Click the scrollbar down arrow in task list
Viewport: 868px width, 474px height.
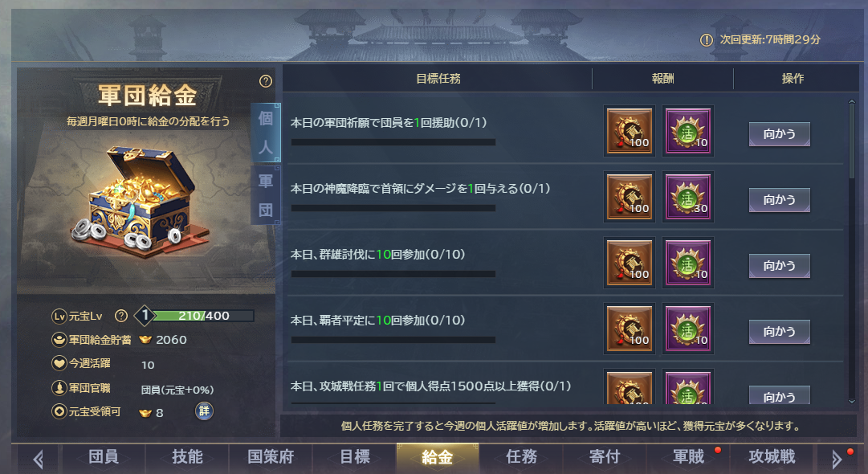pos(851,402)
